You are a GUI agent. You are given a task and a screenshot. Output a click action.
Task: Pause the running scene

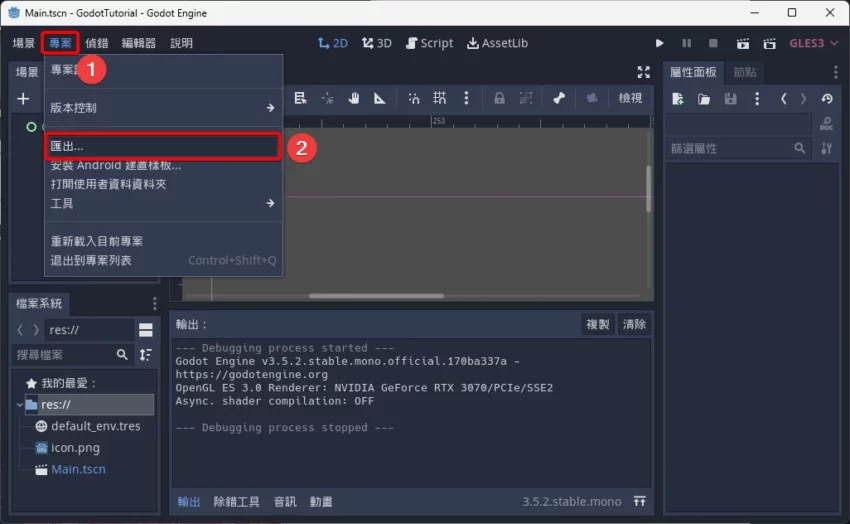point(686,43)
